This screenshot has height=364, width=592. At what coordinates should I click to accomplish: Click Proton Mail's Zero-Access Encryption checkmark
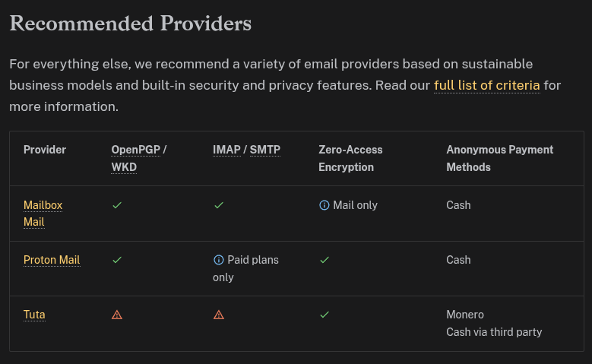click(x=324, y=260)
